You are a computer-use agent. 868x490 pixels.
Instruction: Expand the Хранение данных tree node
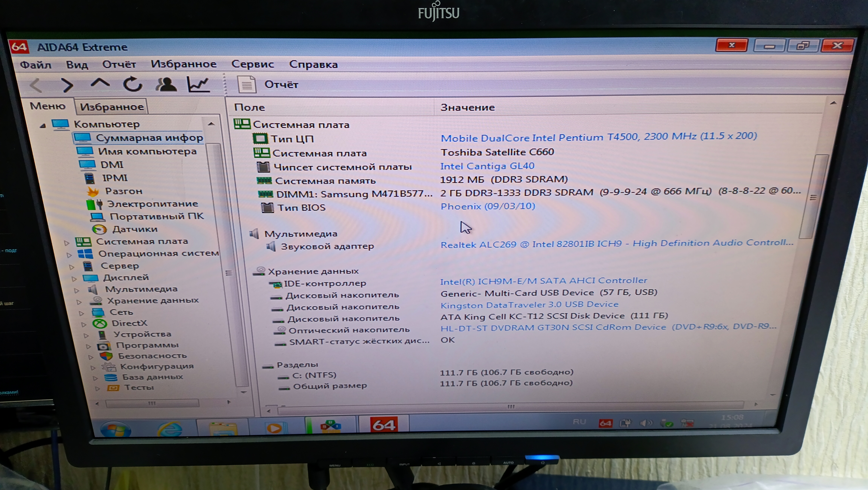(x=79, y=302)
